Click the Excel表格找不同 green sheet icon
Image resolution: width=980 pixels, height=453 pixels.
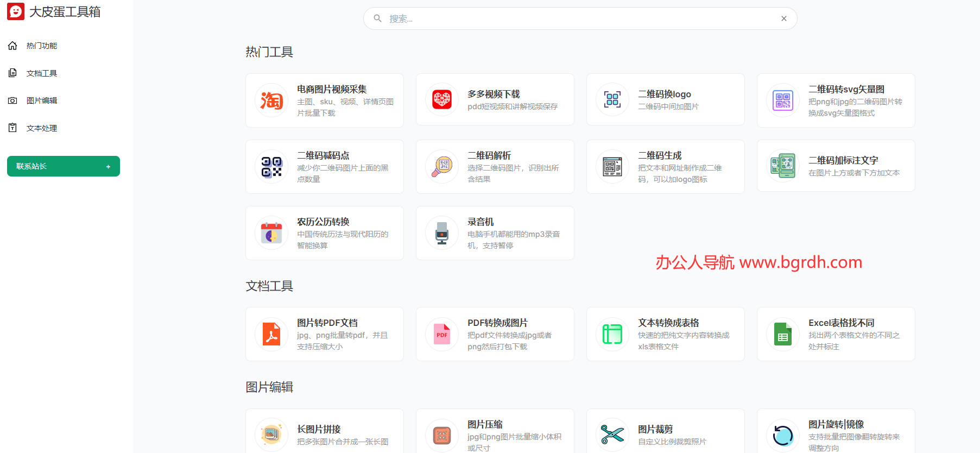[783, 334]
